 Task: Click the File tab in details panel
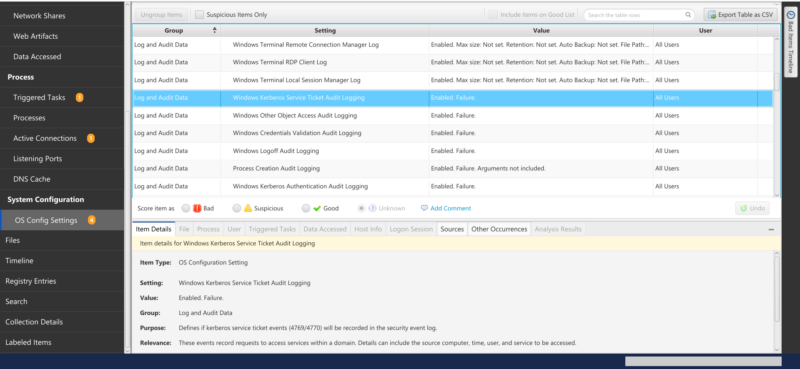coord(184,229)
